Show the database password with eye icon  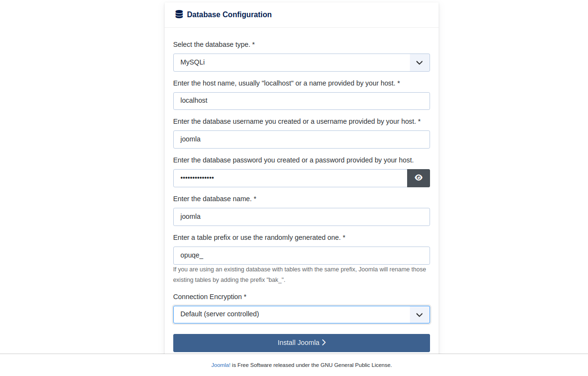(x=419, y=178)
